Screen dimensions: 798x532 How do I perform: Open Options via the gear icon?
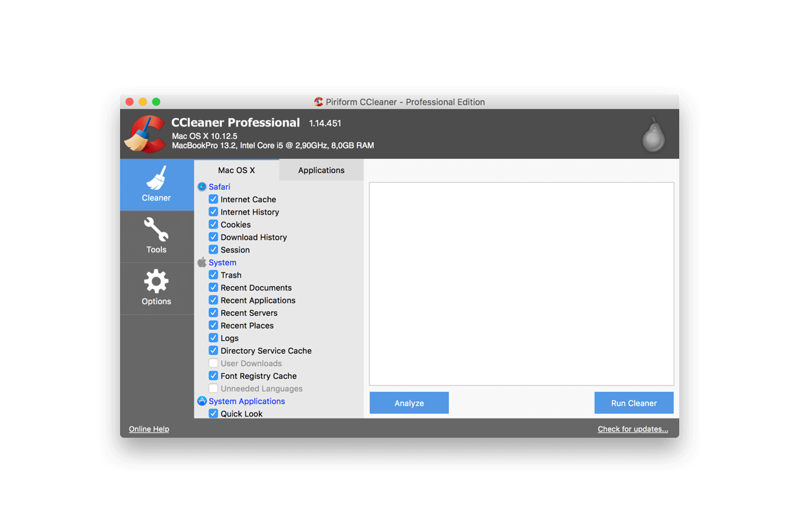tap(156, 280)
